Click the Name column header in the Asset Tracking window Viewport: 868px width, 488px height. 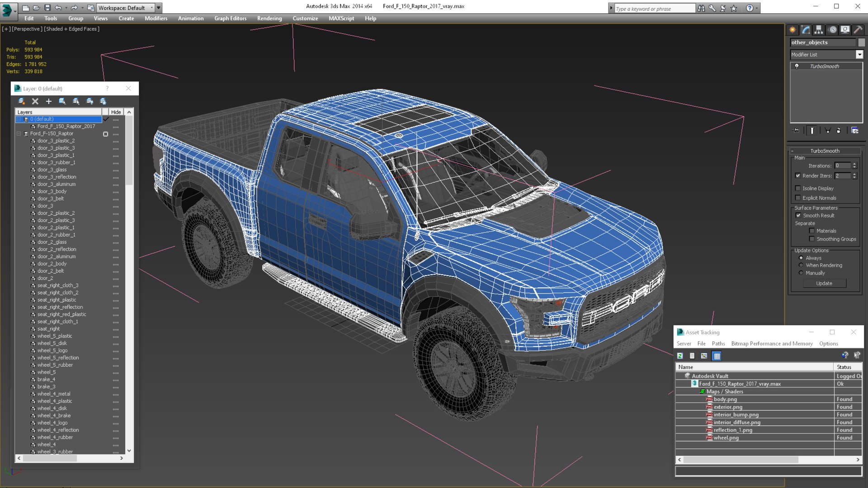click(x=754, y=367)
